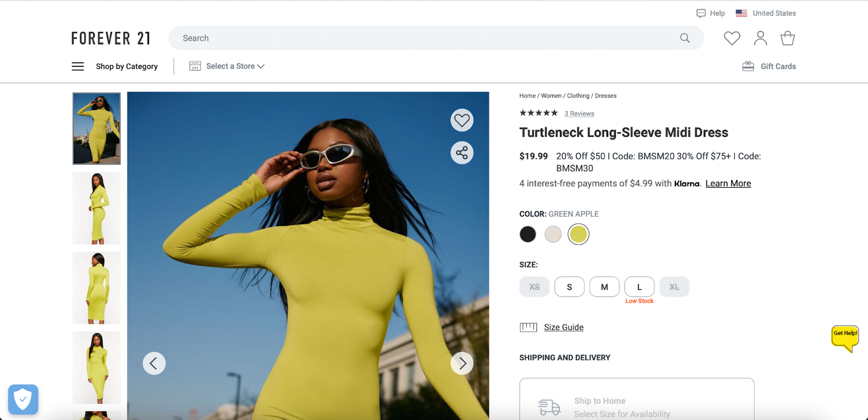This screenshot has width=868, height=420.
Task: Click the Forever 21 logo
Action: coord(111,39)
